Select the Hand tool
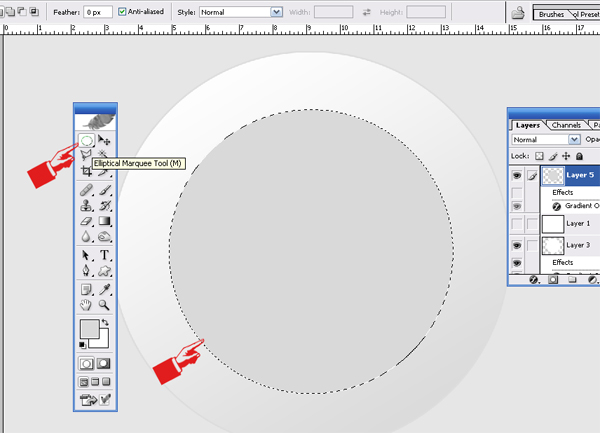This screenshot has height=433, width=600. [86, 305]
